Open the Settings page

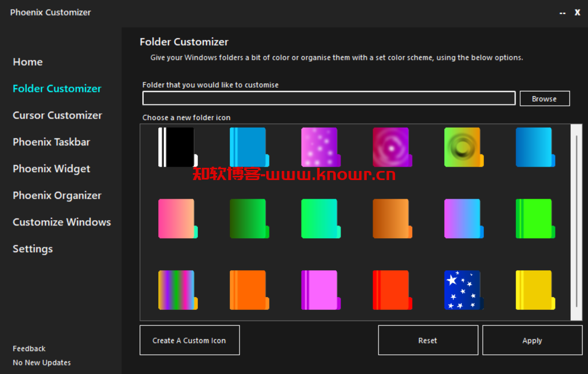pos(33,249)
